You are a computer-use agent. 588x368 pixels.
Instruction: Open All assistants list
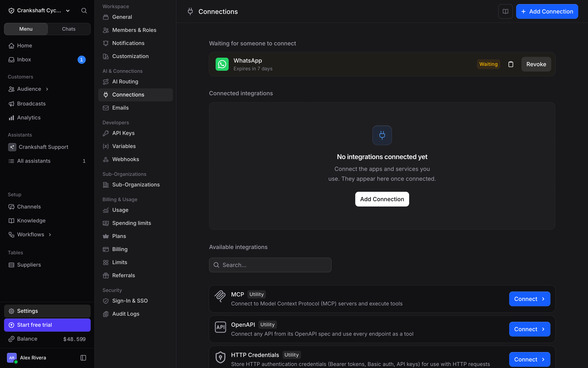click(x=47, y=161)
